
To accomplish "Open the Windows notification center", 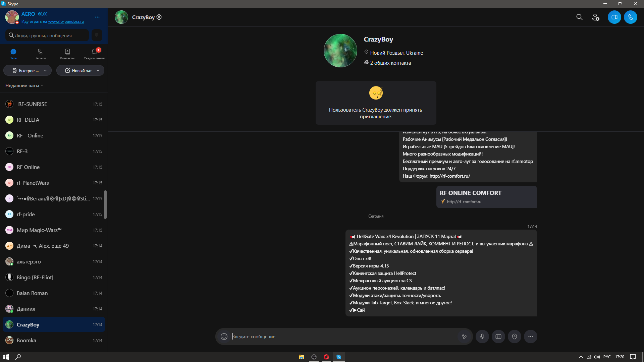I will 633,357.
